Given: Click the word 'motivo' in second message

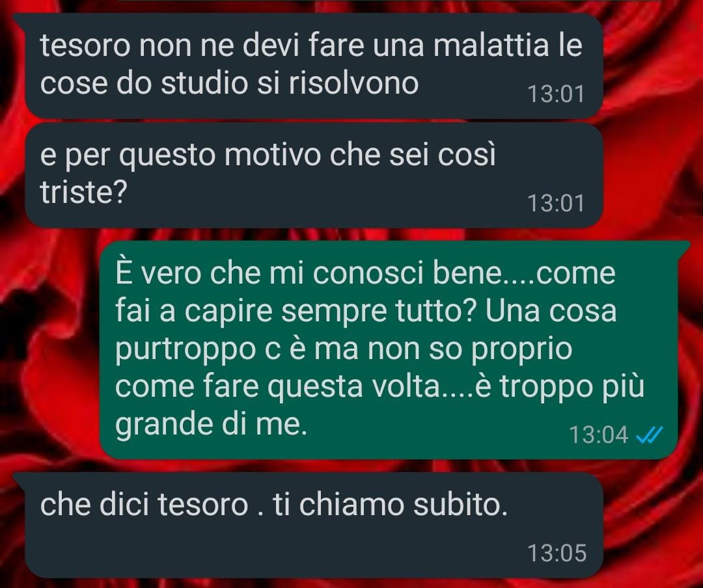Looking at the screenshot, I should [273, 155].
